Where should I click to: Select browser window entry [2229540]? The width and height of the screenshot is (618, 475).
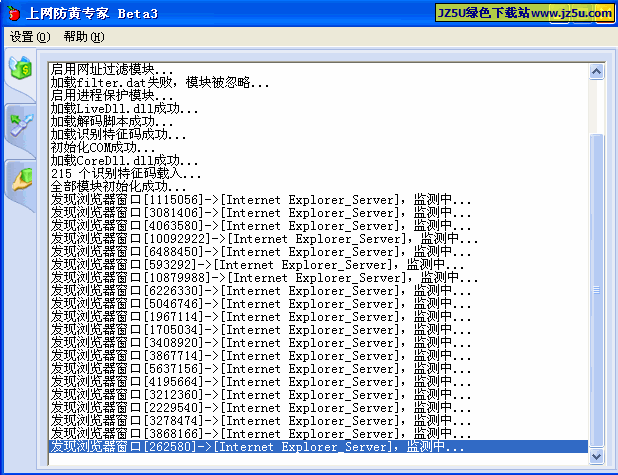(x=318, y=408)
